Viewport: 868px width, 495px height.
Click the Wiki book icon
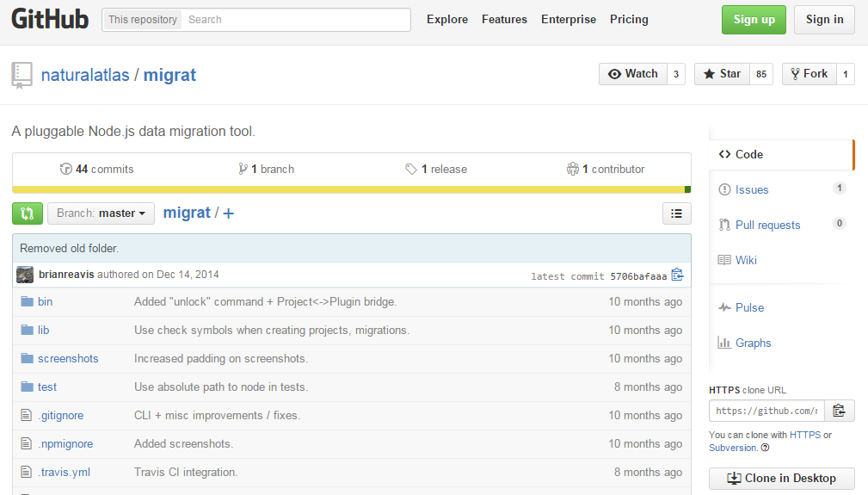(x=724, y=260)
